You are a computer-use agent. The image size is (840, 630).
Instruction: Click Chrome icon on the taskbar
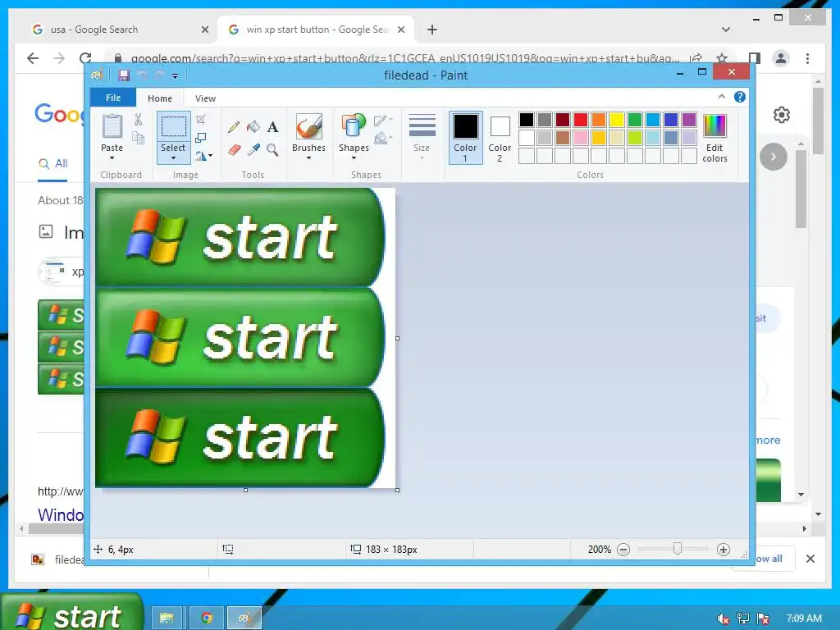pos(207,619)
